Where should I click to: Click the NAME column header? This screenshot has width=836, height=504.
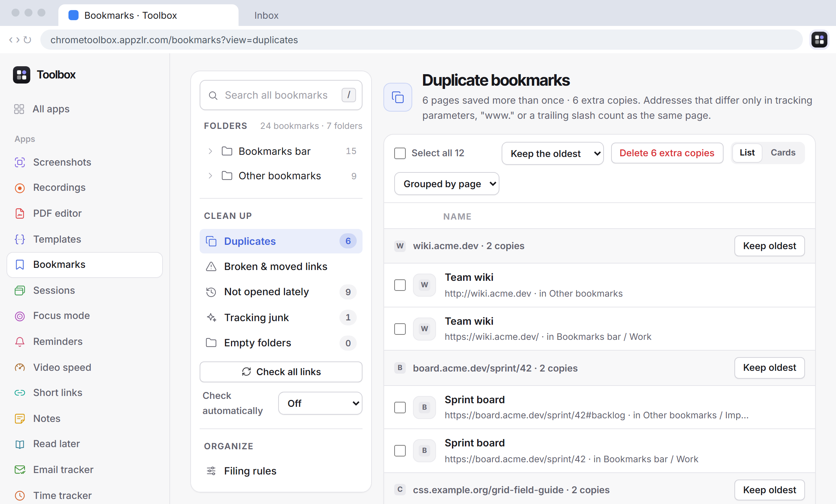[457, 217]
